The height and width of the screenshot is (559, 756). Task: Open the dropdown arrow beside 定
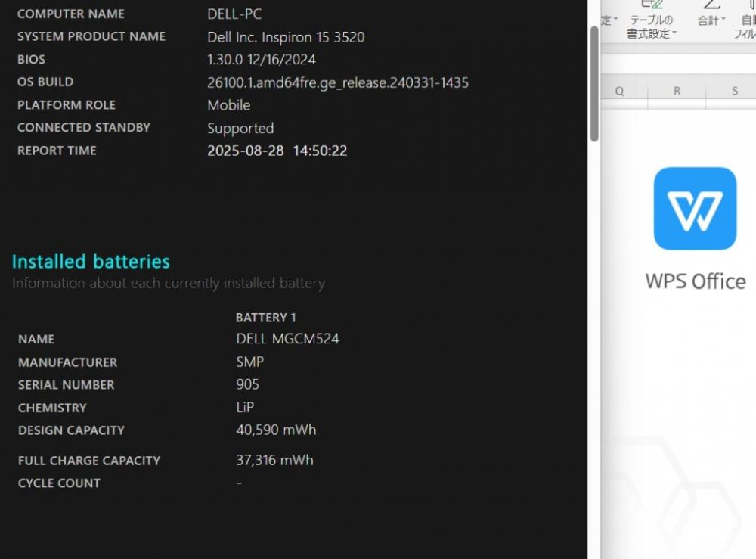[x=615, y=20]
